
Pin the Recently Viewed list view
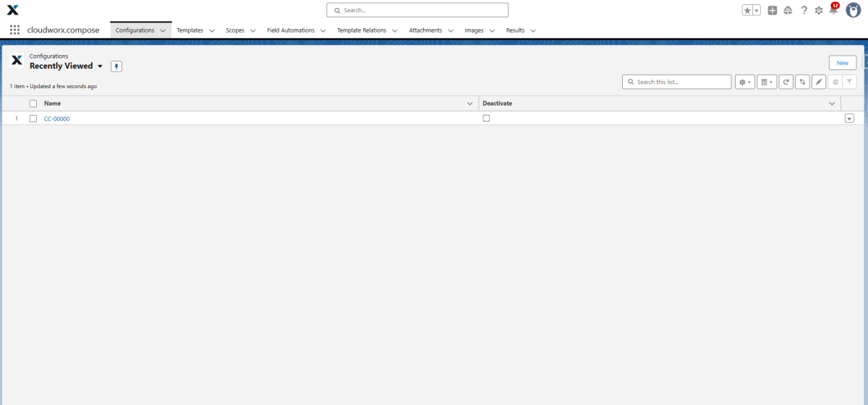[116, 67]
